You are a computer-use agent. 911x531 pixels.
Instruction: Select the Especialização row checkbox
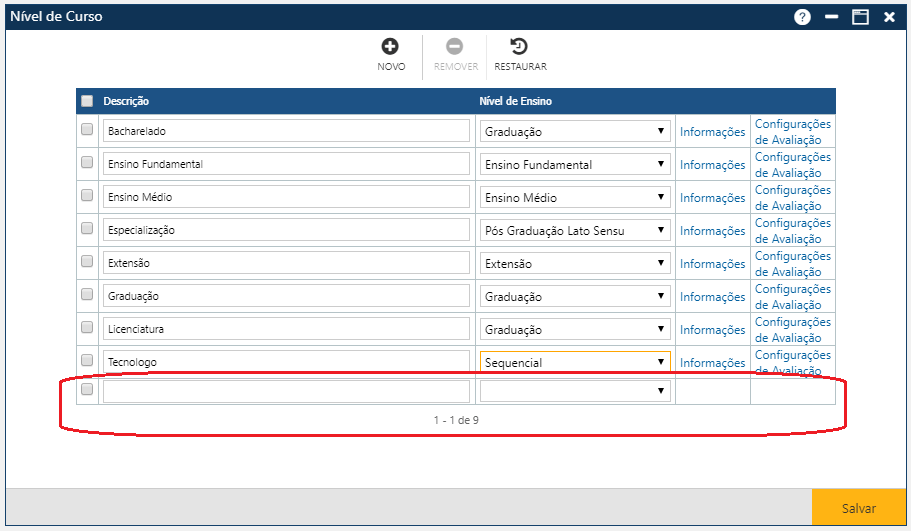(87, 229)
